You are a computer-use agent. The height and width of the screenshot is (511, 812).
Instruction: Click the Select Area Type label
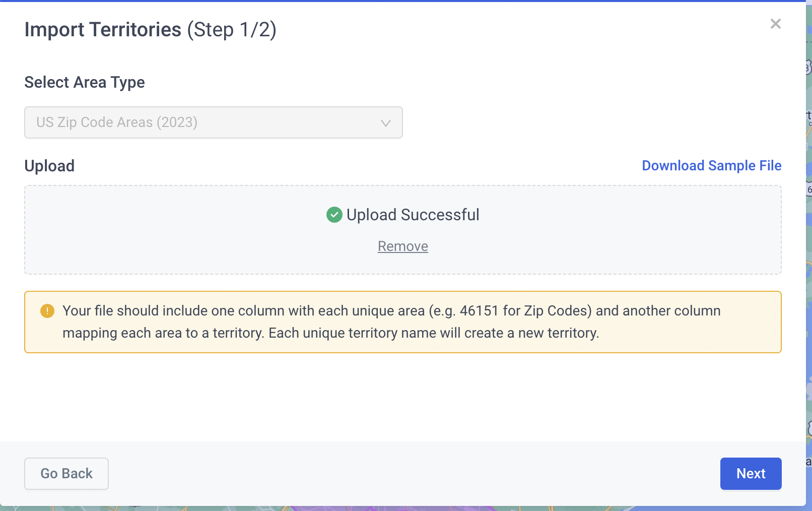tap(85, 82)
